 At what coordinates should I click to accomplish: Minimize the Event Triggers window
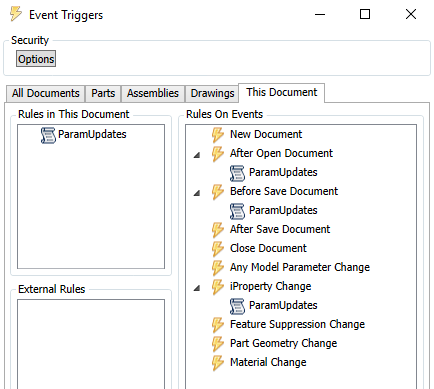(x=320, y=14)
